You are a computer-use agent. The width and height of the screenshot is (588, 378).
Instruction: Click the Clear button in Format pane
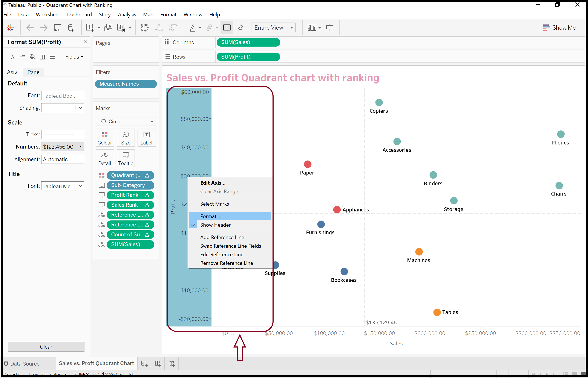pyautogui.click(x=46, y=347)
